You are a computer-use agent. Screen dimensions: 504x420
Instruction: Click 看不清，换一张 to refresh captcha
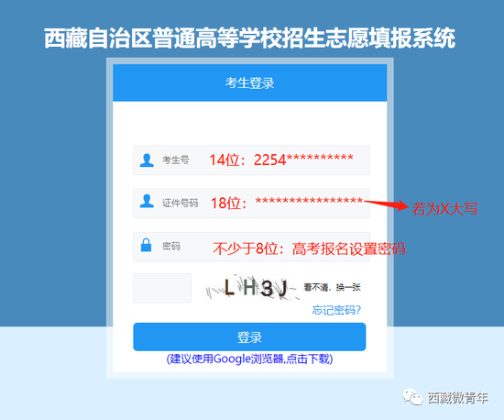332,287
